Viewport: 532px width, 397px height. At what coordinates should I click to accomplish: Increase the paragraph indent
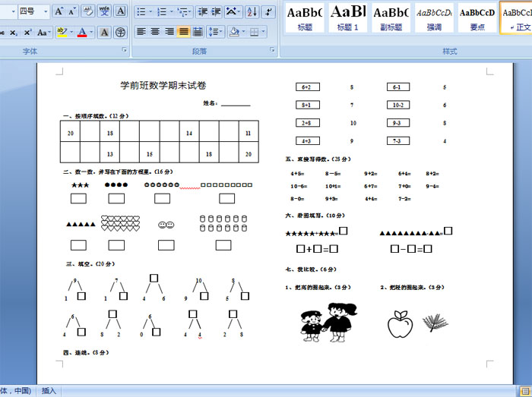(216, 12)
